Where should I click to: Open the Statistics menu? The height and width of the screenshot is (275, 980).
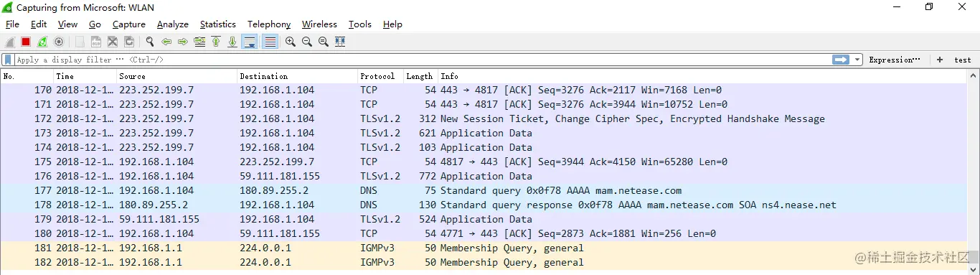point(217,24)
